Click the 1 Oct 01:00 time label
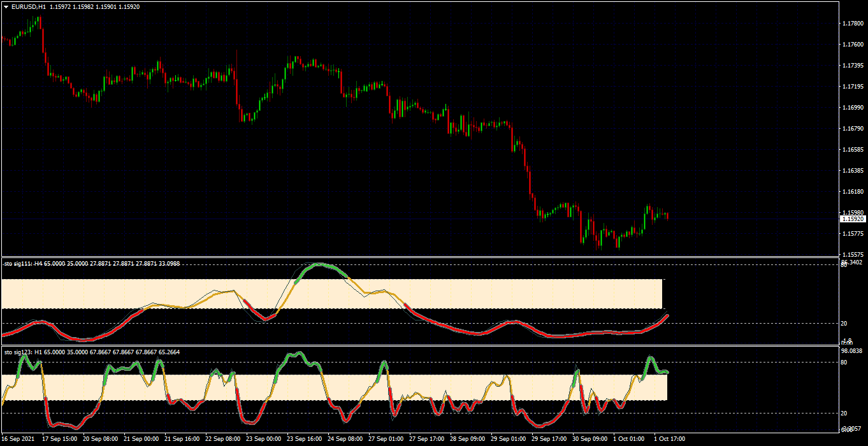 tap(629, 439)
